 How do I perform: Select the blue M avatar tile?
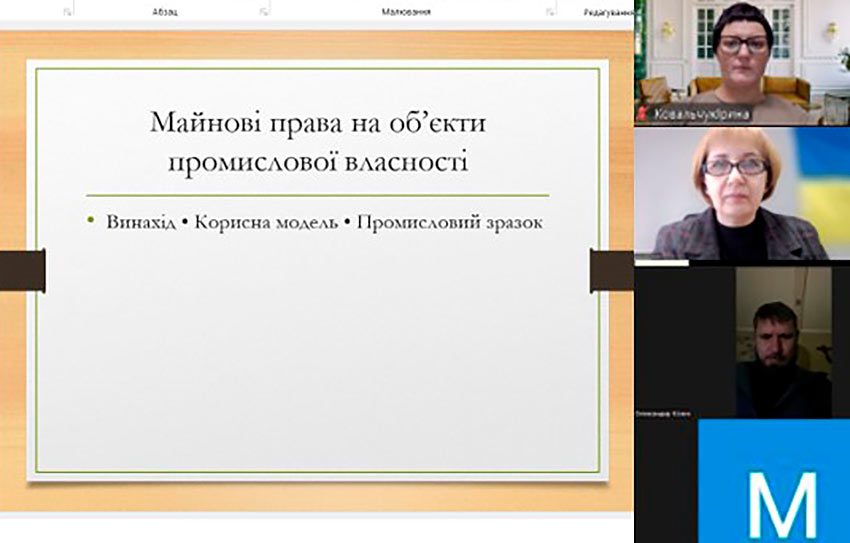[773, 481]
